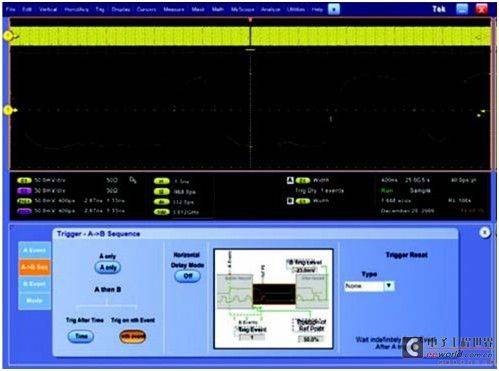Click the bandwidth limit icon near 50Ω readout
Viewport: 499px width, 371px height.
[x=133, y=180]
